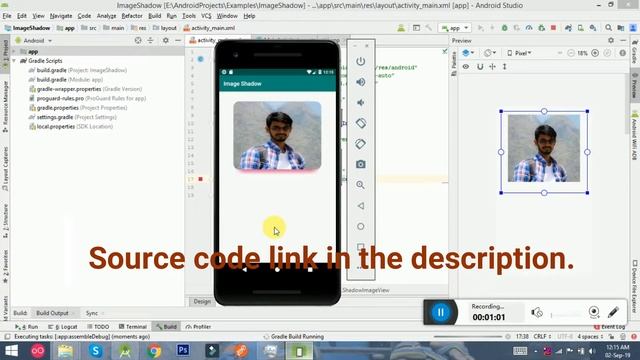The image size is (640, 360).
Task: Open the Navigate menu
Action: [61, 16]
